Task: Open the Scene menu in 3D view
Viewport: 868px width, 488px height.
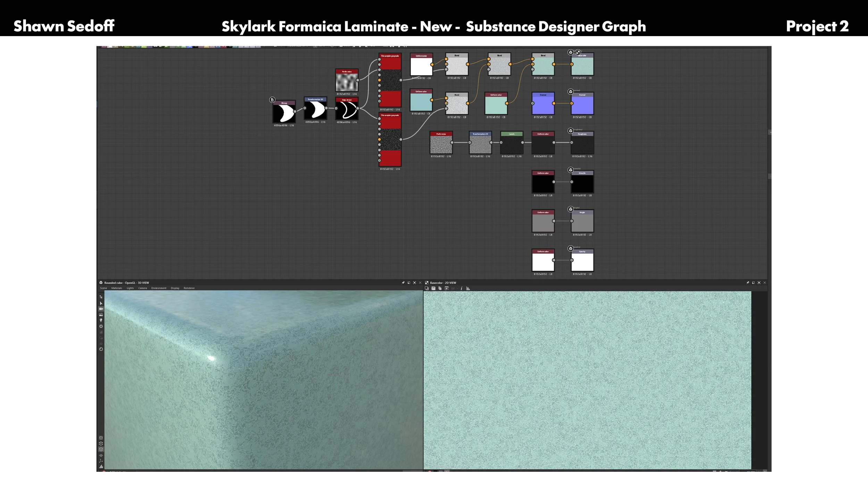Action: pos(103,288)
